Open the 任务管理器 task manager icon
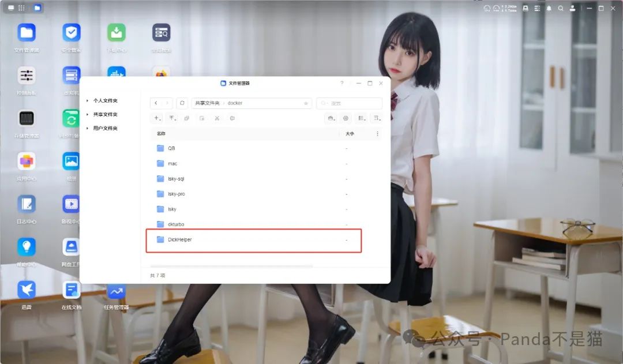The width and height of the screenshot is (623, 364). coord(117,292)
